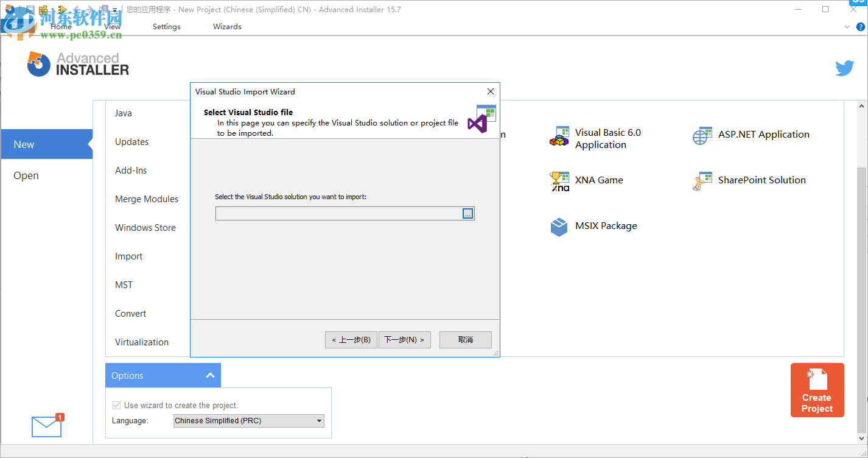Browse for solution with the ... button

pyautogui.click(x=467, y=214)
